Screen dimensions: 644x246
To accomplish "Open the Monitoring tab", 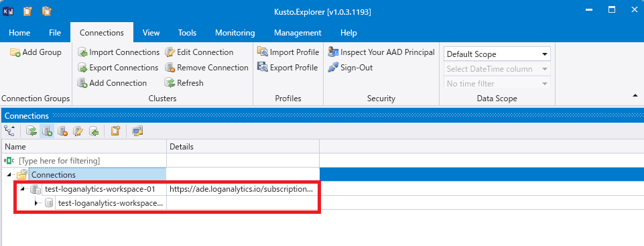I will [235, 33].
